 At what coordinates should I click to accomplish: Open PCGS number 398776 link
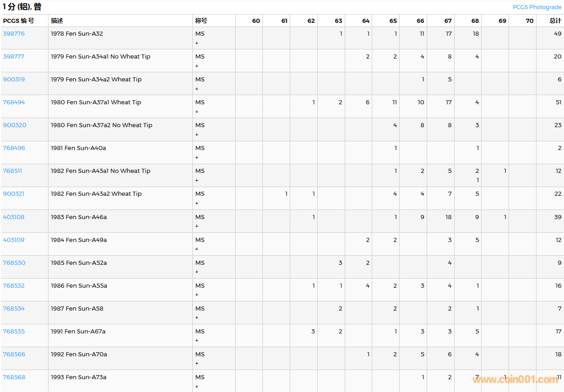point(14,34)
